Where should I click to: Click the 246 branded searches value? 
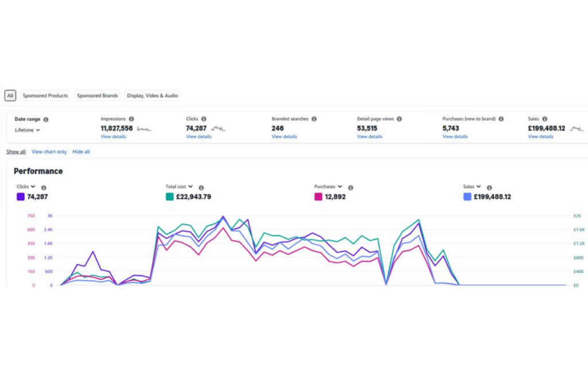point(277,128)
